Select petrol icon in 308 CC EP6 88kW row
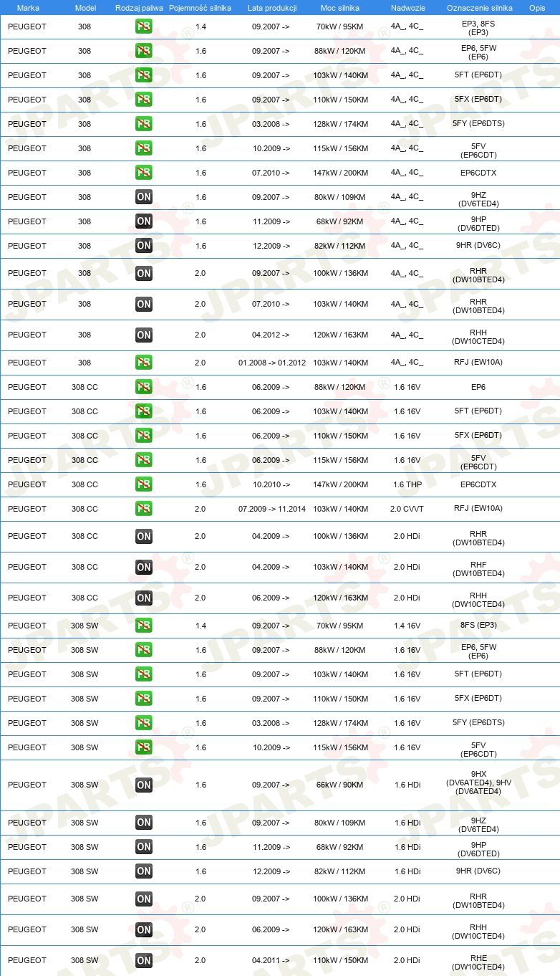This screenshot has width=560, height=976. [x=144, y=387]
